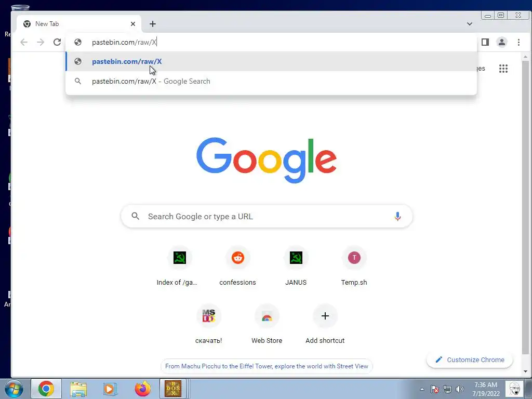Click the face icon in the tray
Viewport: 532px width, 399px height.
coord(514,389)
